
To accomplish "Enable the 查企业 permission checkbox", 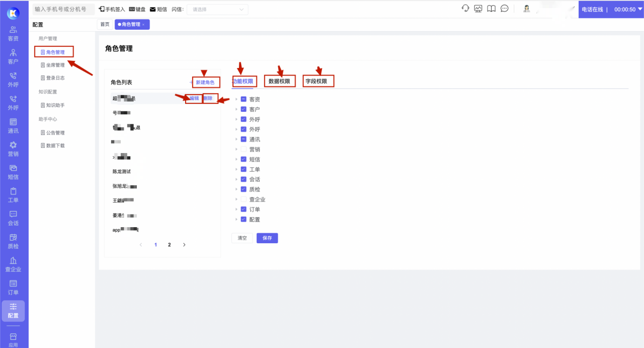I will [244, 199].
